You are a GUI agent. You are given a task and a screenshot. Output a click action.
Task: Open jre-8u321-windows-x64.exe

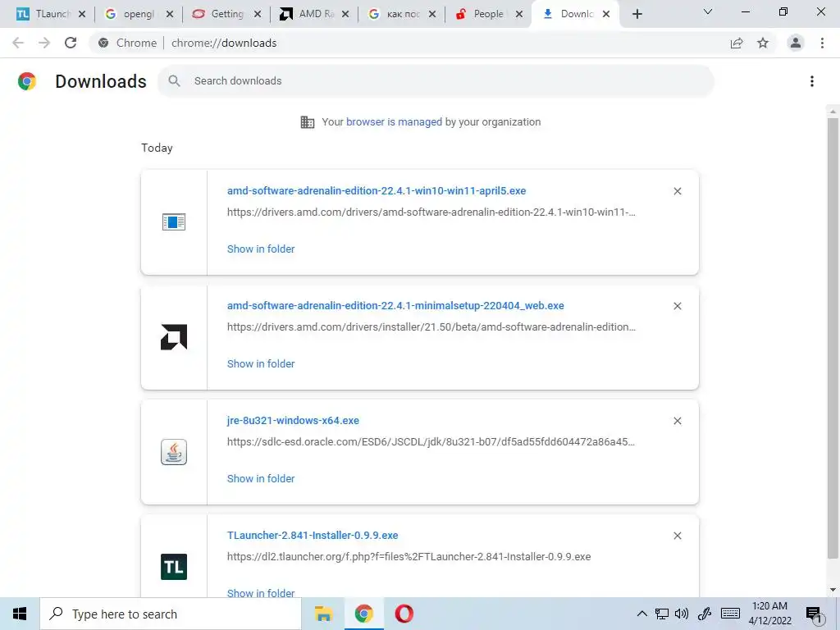click(x=293, y=421)
